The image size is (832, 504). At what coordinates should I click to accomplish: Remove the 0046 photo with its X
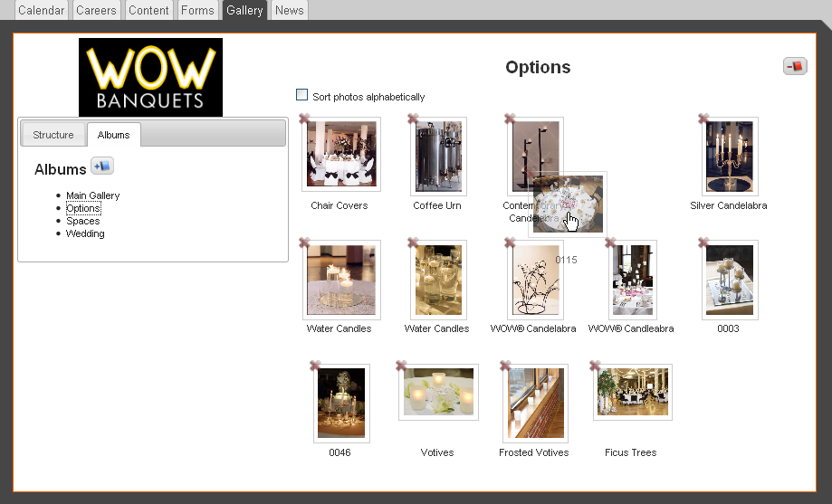pos(315,366)
